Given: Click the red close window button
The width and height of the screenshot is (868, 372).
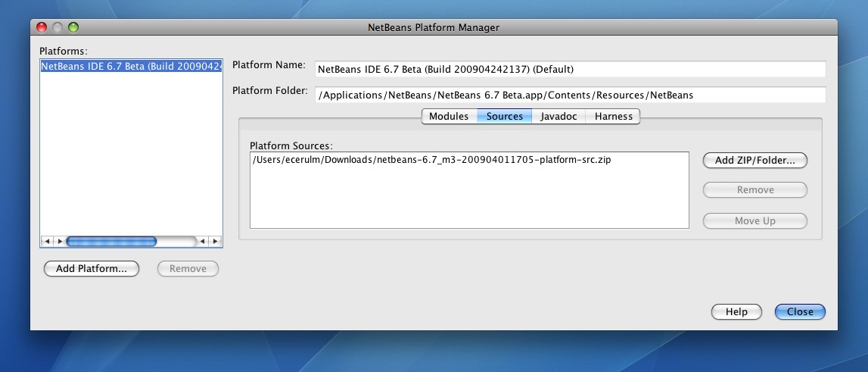Looking at the screenshot, I should 42,27.
